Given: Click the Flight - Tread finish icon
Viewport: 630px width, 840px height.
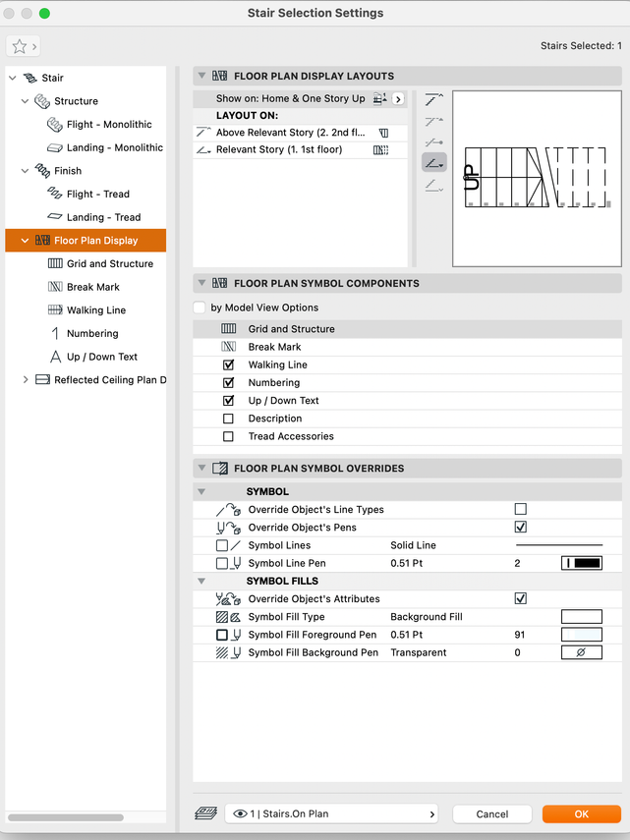Looking at the screenshot, I should tap(55, 194).
